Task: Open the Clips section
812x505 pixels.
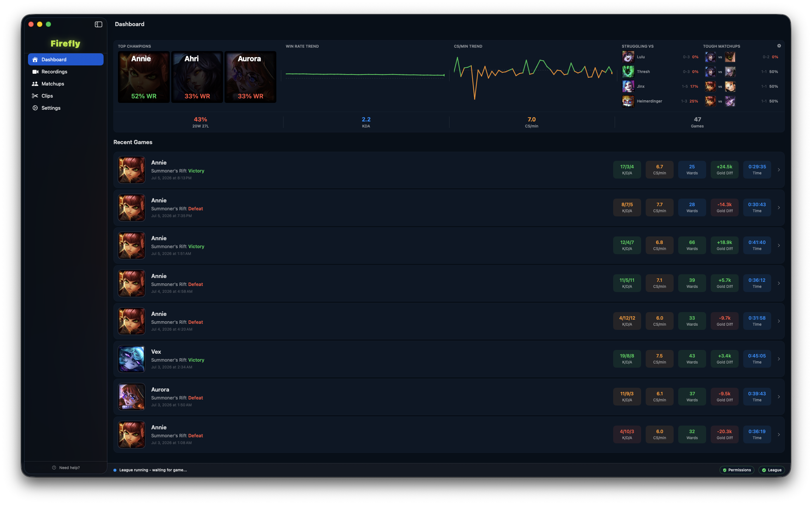Action: 66,96
